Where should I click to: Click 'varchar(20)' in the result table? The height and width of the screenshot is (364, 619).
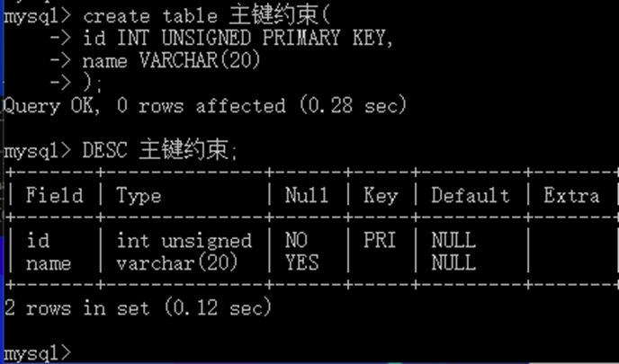click(x=177, y=262)
